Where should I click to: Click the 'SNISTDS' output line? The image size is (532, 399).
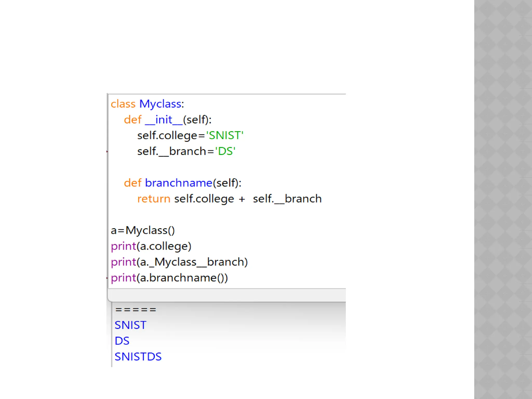click(138, 357)
